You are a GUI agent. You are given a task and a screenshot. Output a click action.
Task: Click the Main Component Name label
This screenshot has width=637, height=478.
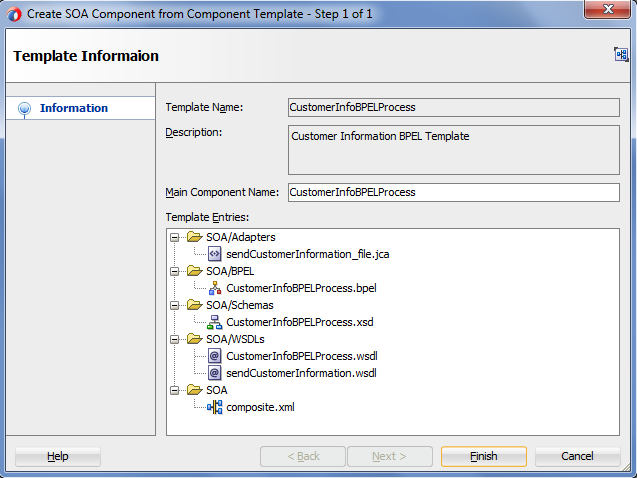(x=222, y=192)
